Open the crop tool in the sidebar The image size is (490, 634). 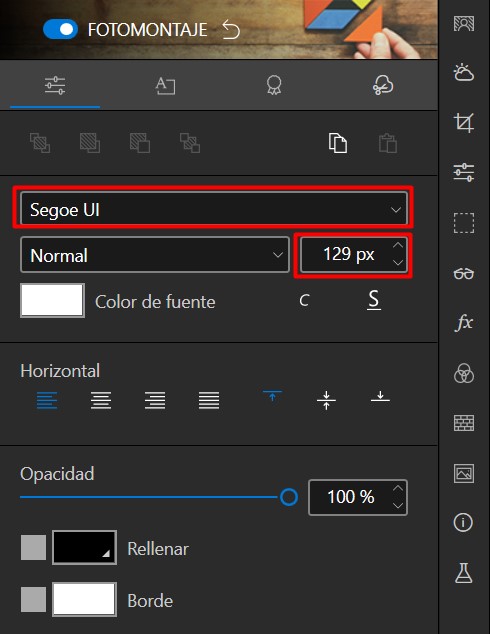pos(463,123)
